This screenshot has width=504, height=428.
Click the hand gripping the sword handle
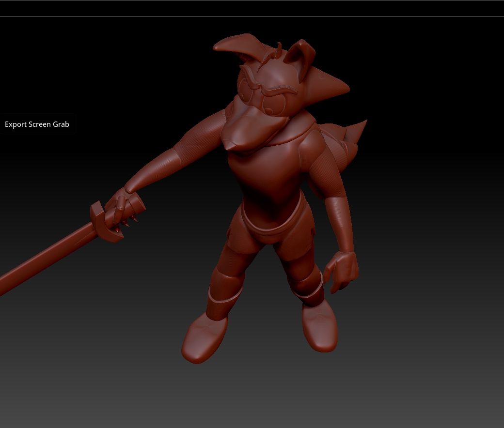(x=124, y=205)
